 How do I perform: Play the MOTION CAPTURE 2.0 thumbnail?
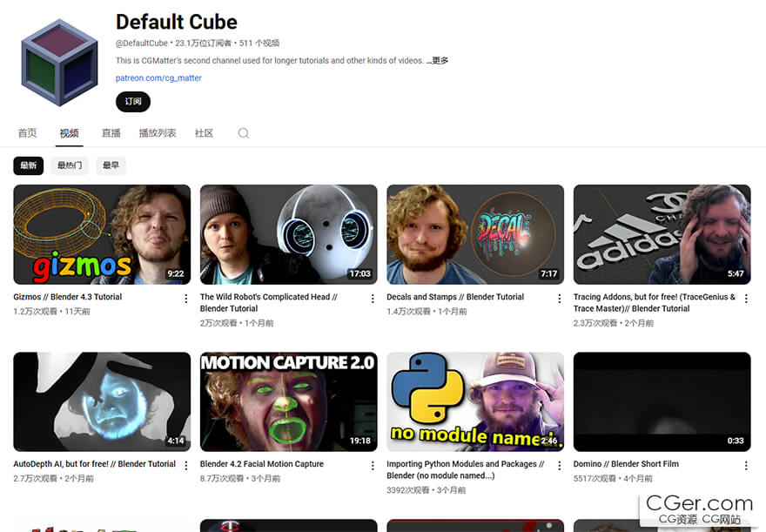[289, 401]
